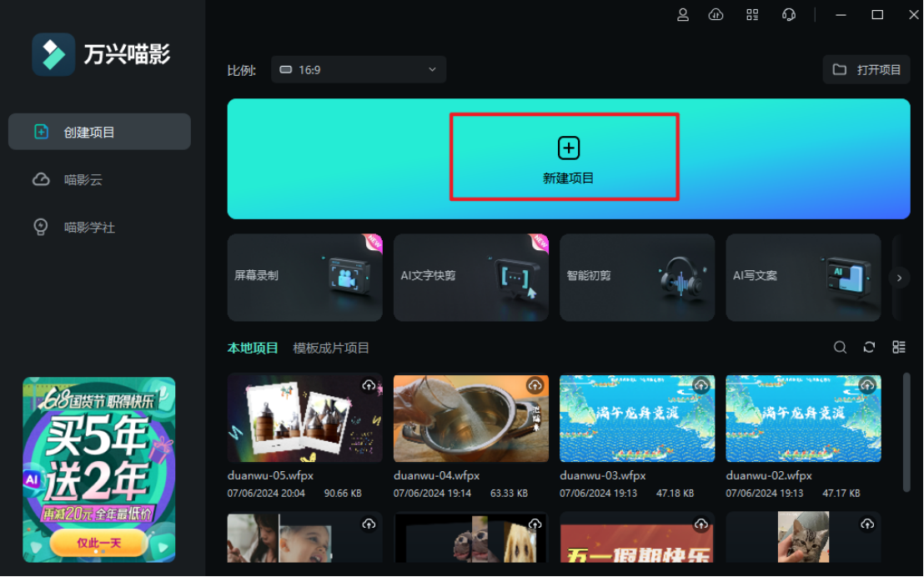Toggle cloud upload on duanwu-05 thumbnail
Viewport: 924px width, 577px height.
click(369, 384)
